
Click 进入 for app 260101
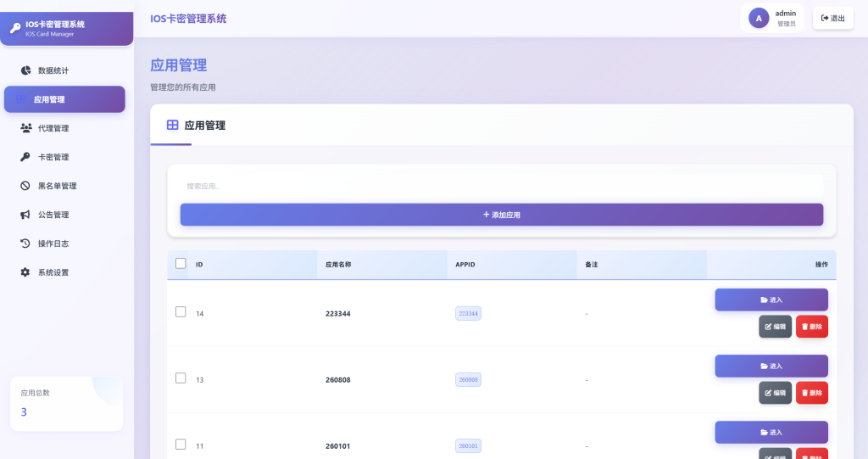[771, 433]
